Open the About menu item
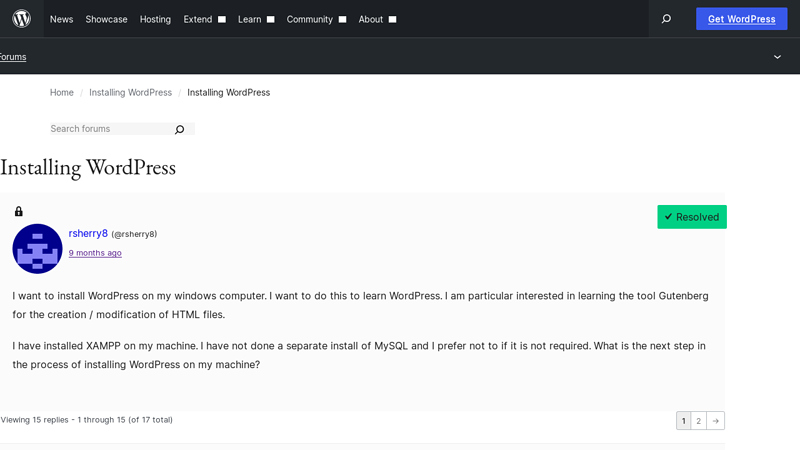 (x=370, y=19)
